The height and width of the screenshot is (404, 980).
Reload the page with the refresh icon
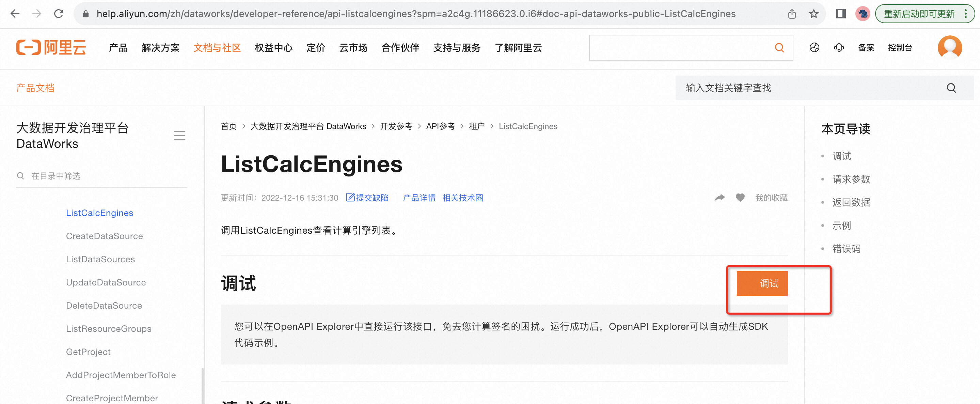point(59,14)
